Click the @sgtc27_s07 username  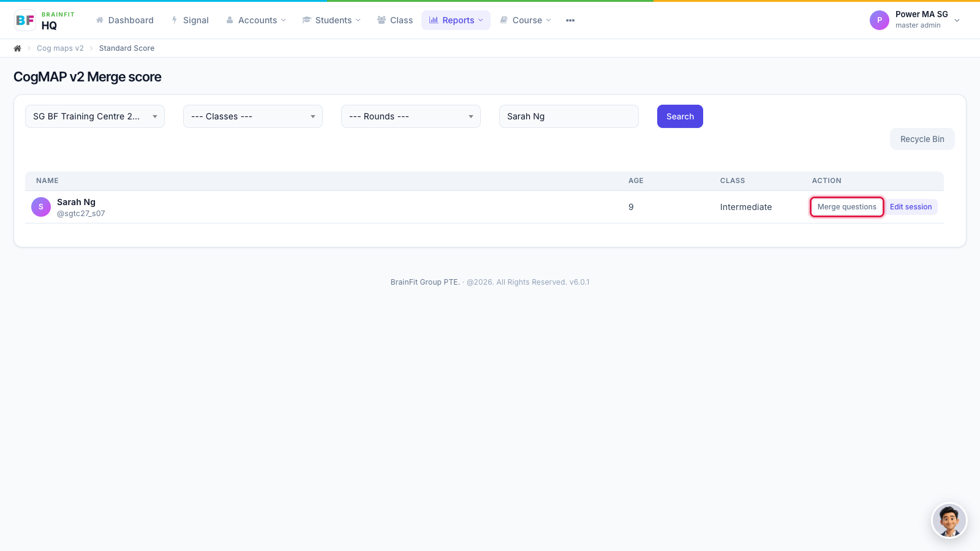81,214
